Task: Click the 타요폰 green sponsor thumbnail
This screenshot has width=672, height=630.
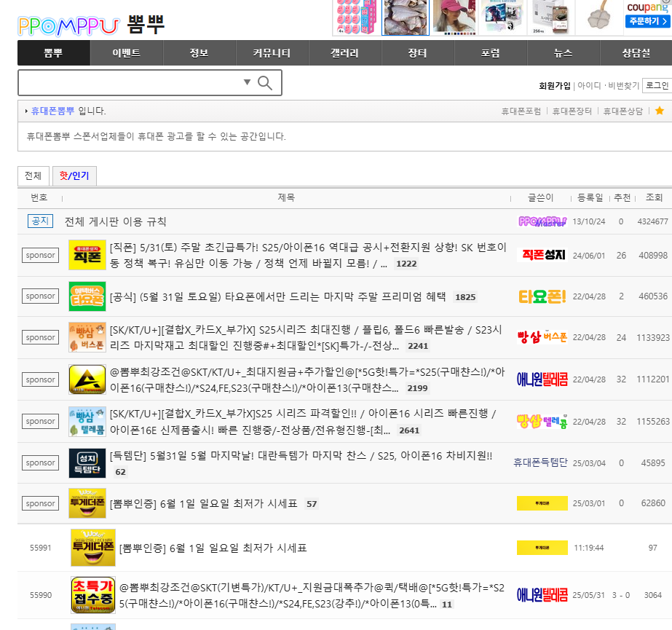Action: 87,296
